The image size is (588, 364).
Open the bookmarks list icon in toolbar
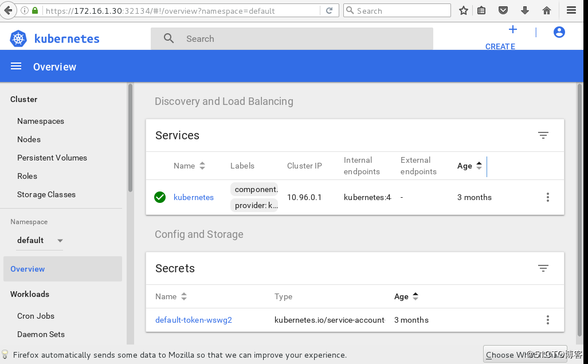[481, 10]
